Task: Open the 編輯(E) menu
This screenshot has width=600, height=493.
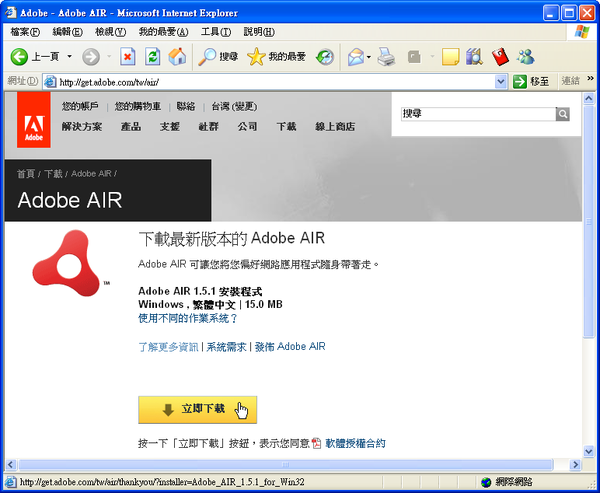Action: coord(67,32)
